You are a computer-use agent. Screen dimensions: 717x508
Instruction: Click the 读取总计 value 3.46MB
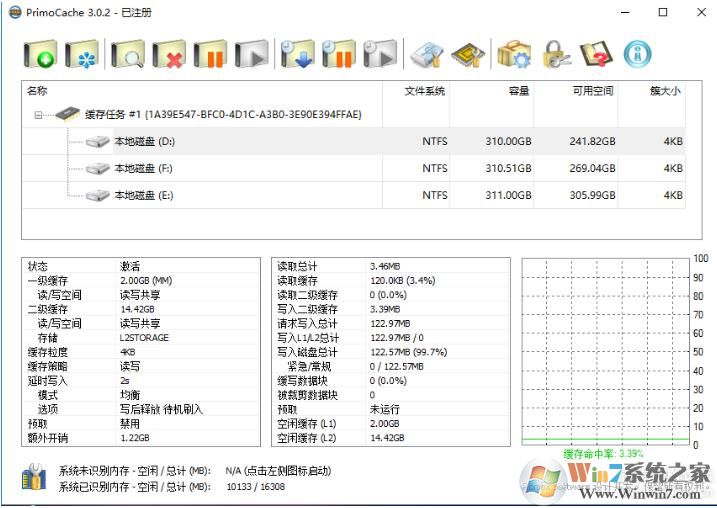[385, 266]
